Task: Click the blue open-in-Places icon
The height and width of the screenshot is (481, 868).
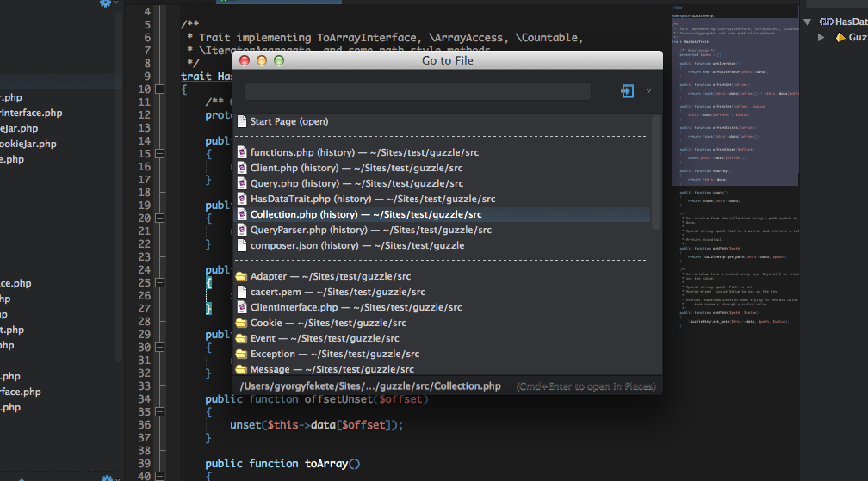Action: tap(627, 91)
